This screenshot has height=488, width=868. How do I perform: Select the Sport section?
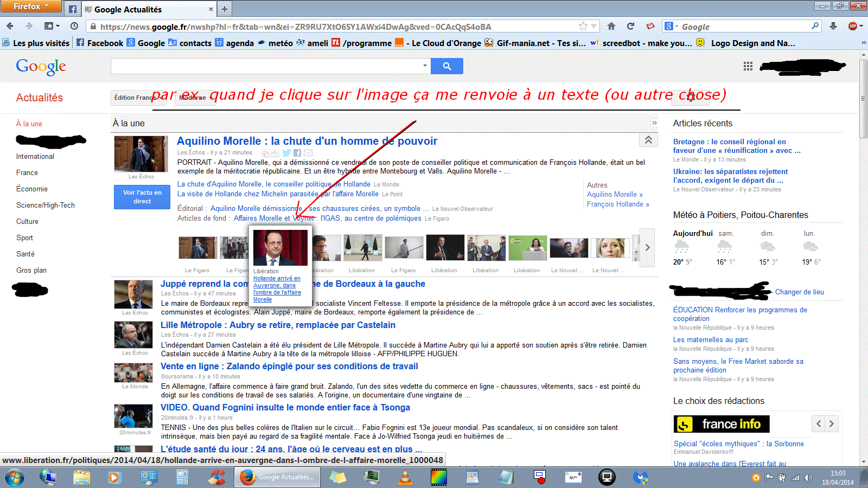[24, 237]
